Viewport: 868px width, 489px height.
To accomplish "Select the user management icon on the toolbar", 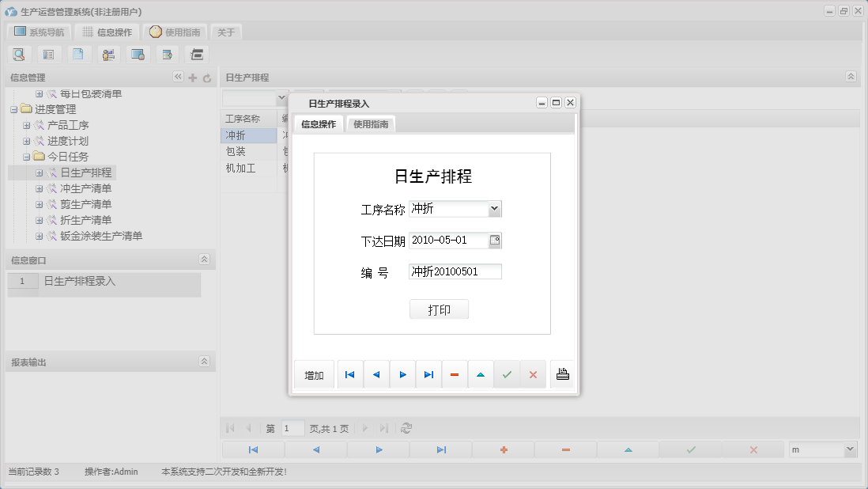I will (x=108, y=54).
